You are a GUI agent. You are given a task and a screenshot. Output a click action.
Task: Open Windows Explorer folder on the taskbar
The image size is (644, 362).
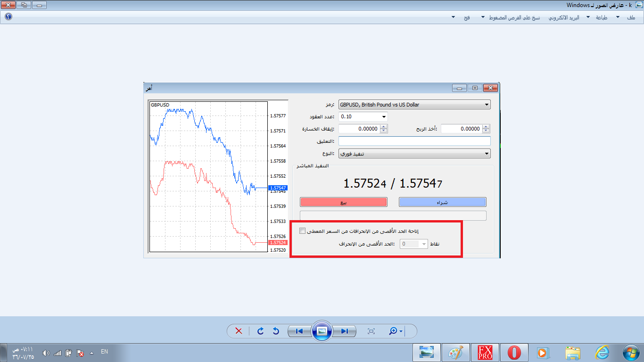(x=573, y=353)
